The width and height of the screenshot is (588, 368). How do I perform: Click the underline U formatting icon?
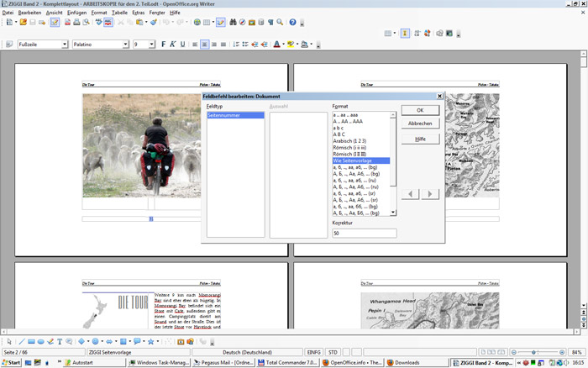tap(183, 44)
